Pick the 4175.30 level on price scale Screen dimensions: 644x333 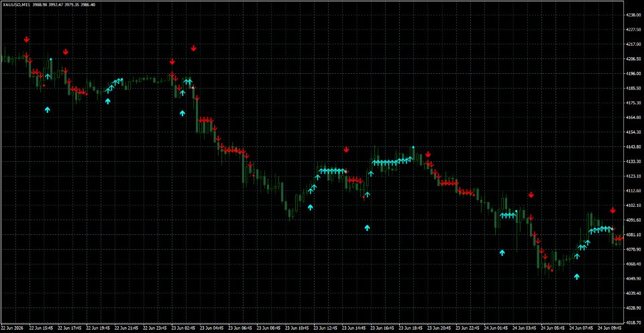(x=633, y=103)
